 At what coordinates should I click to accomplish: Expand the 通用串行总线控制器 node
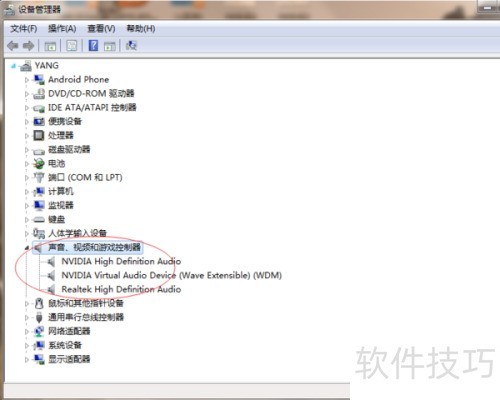pos(27,318)
